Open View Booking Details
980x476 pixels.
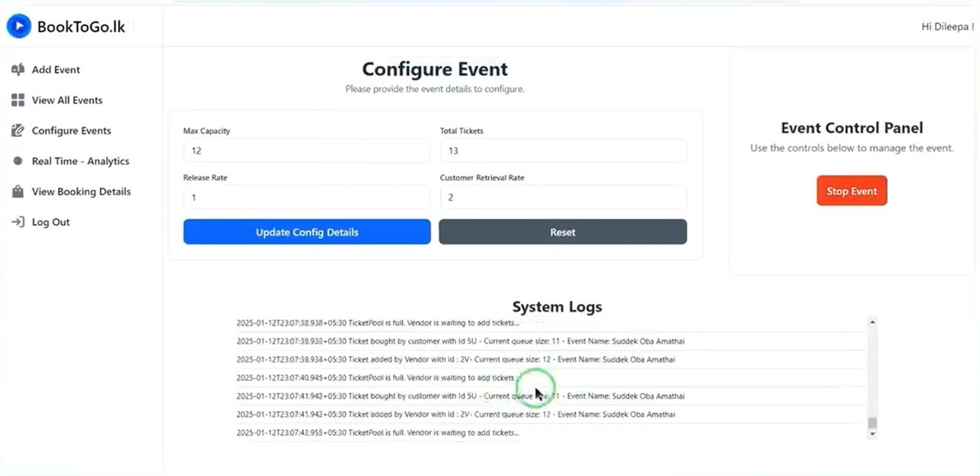[81, 192]
